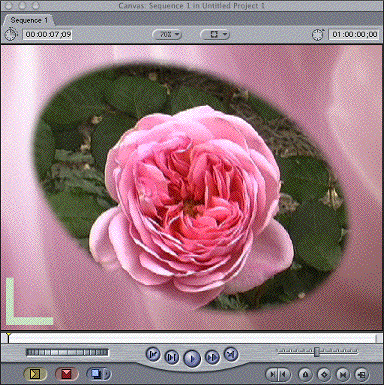
Task: Open the 70% zoom pop-up menu
Action: [x=168, y=34]
